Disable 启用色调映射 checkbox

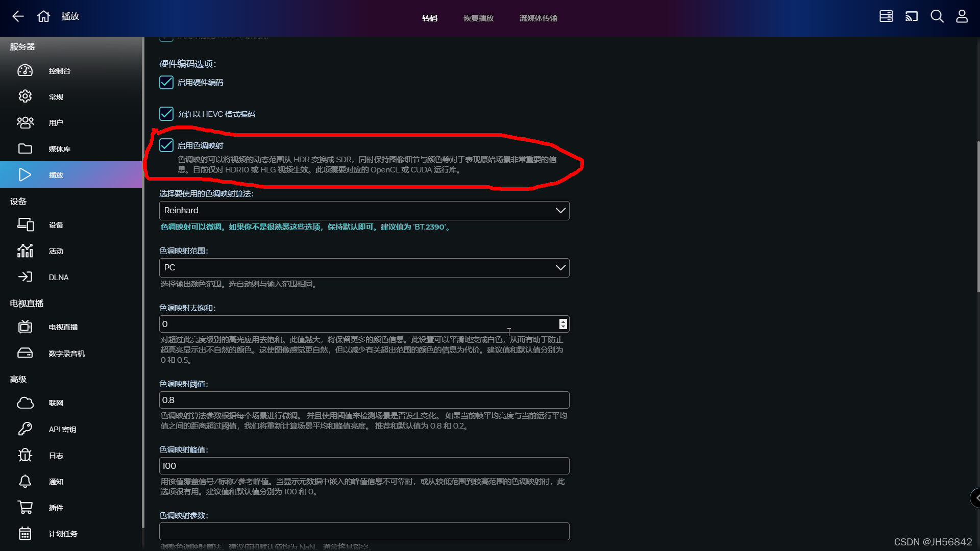pos(166,145)
